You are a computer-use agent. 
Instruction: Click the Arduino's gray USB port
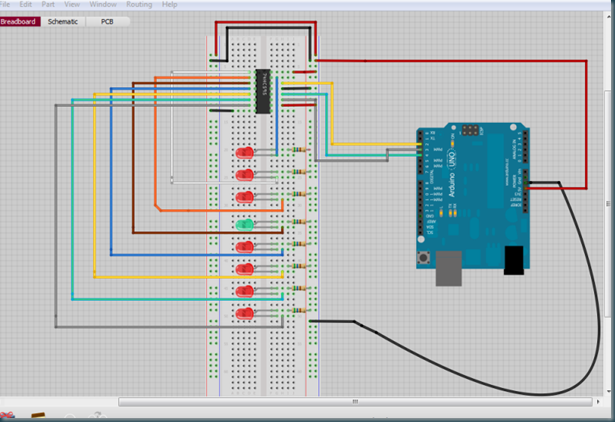(x=448, y=268)
